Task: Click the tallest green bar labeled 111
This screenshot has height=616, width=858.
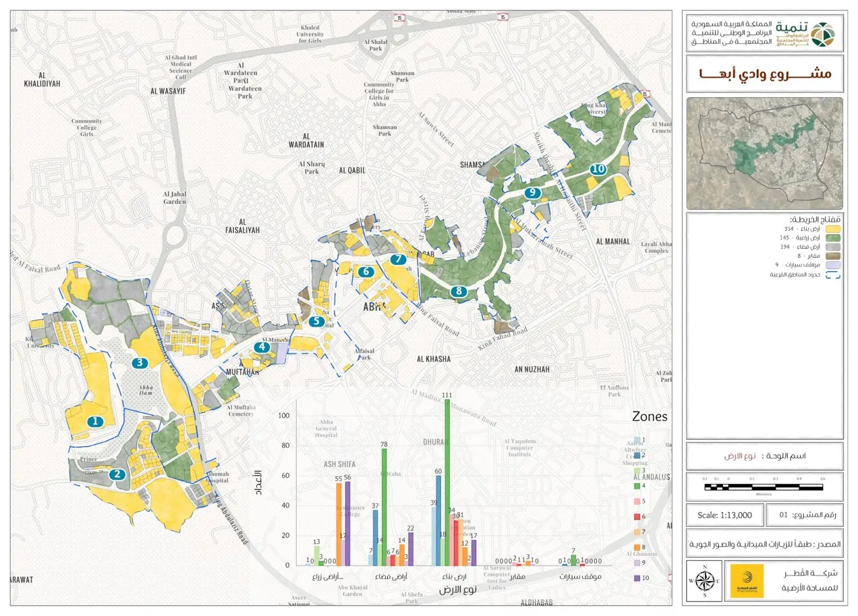Action: click(x=447, y=482)
